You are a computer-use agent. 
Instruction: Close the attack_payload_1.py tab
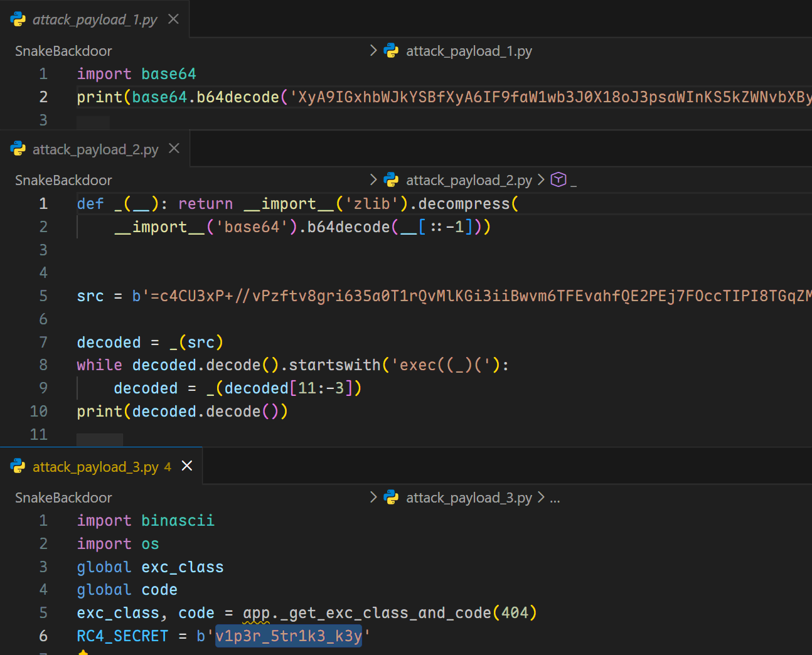174,19
